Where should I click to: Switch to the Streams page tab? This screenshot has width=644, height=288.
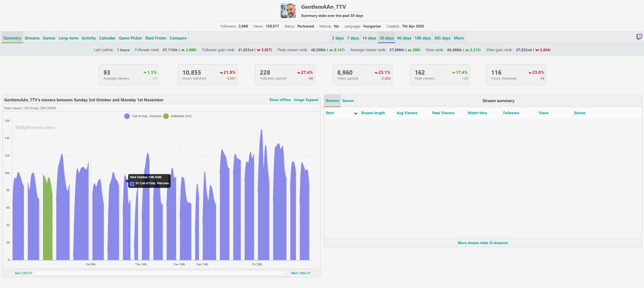click(32, 38)
